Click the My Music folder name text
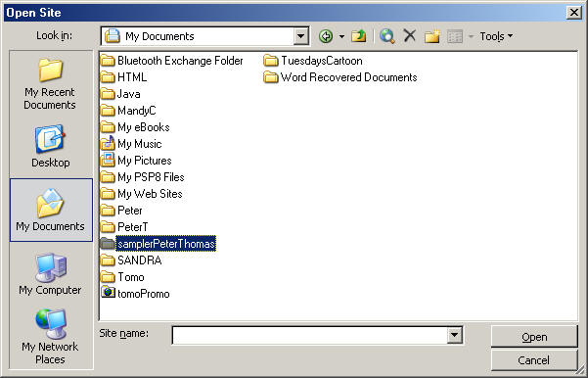This screenshot has width=588, height=378. coord(140,144)
